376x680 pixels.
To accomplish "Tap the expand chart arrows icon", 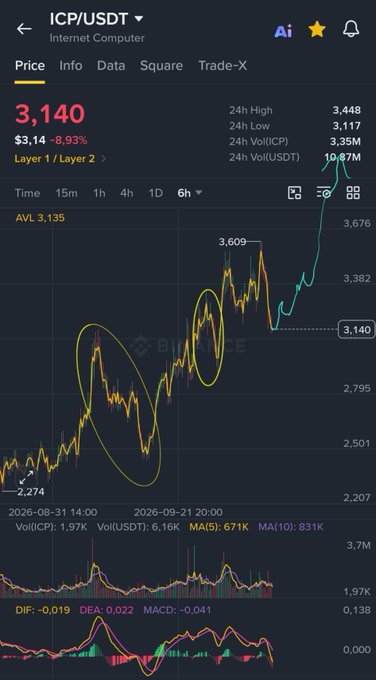I will click(x=26, y=477).
